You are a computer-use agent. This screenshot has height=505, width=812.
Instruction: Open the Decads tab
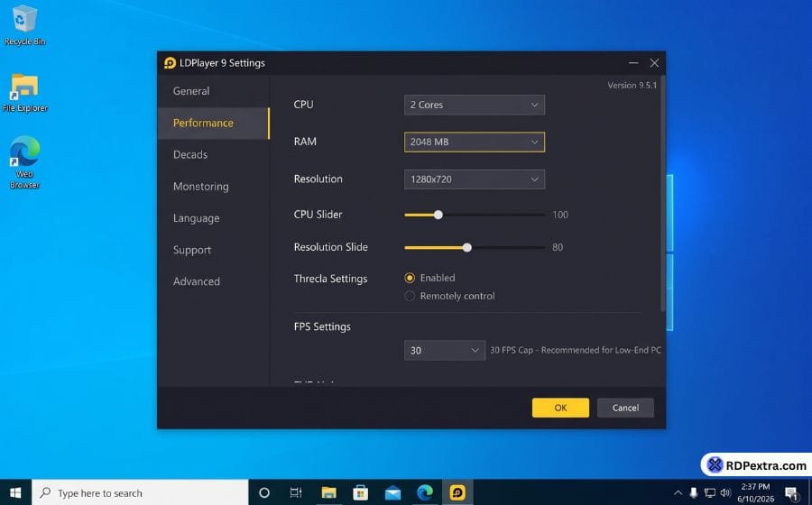213,155
